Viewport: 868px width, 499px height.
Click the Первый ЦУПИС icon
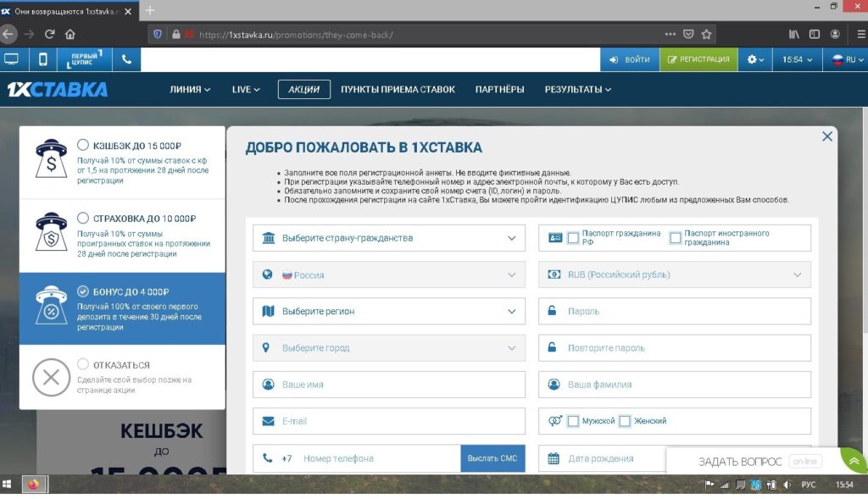click(85, 59)
